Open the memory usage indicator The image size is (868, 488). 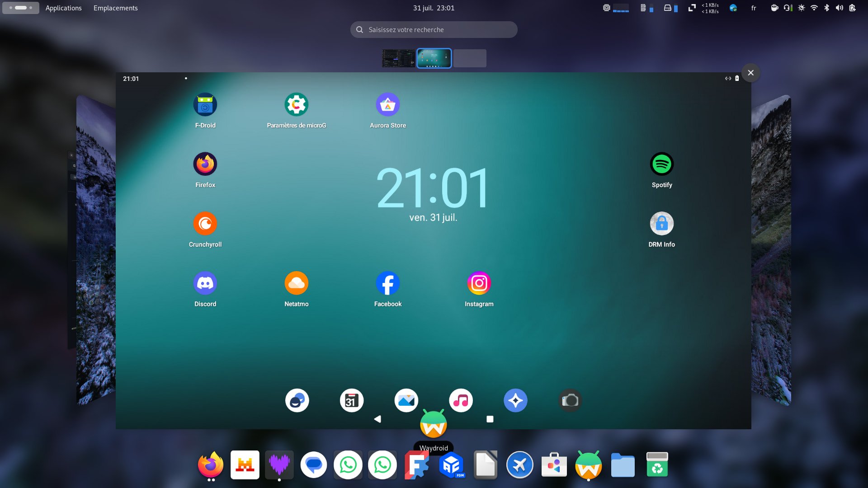coord(647,8)
